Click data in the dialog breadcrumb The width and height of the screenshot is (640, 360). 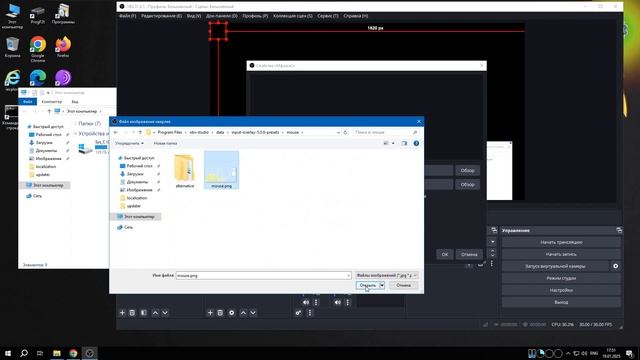point(220,132)
